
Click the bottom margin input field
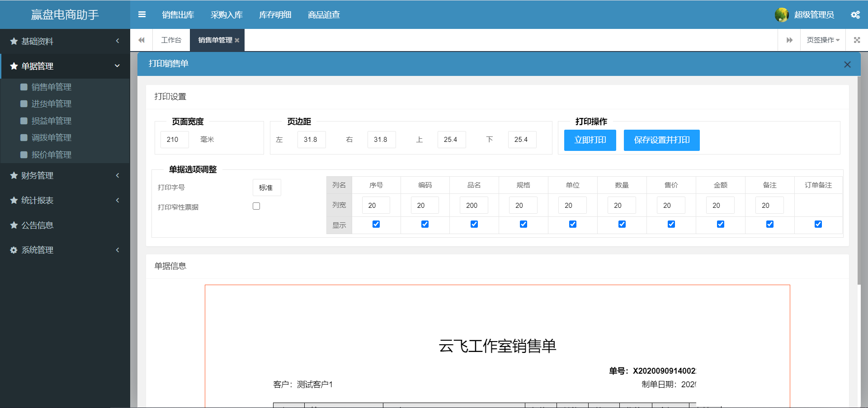point(522,140)
